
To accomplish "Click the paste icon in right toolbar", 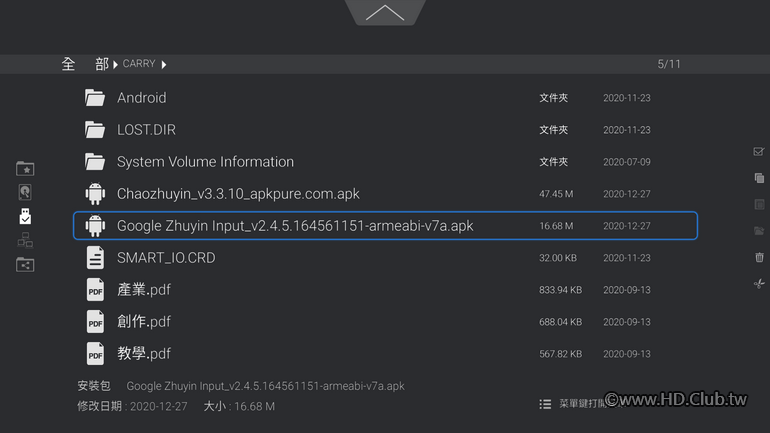I will [759, 204].
